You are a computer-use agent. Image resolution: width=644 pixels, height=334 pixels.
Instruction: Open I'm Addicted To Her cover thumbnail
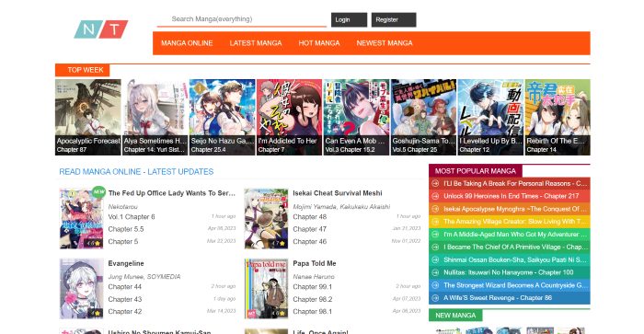(289, 117)
